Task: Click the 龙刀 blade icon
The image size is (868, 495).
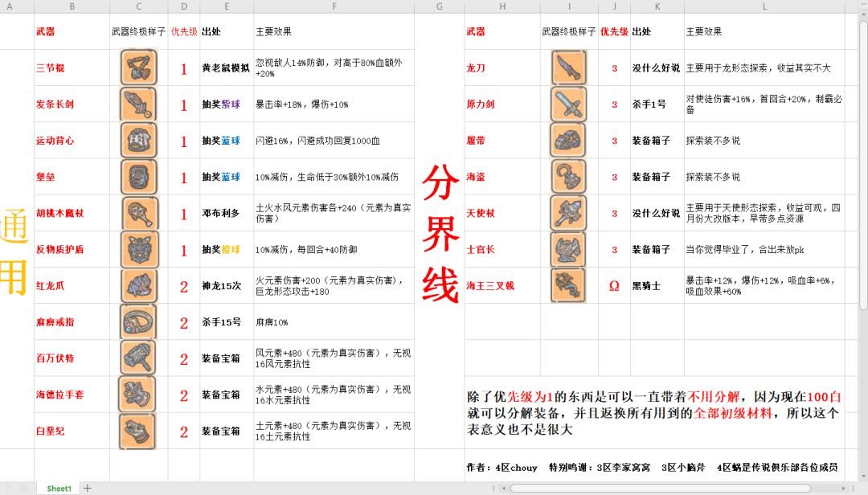Action: click(568, 67)
